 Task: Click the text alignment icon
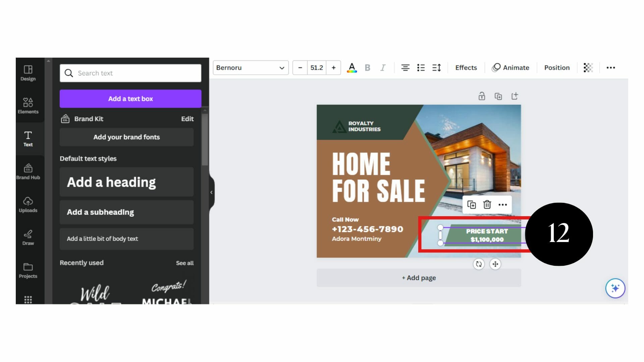click(405, 68)
